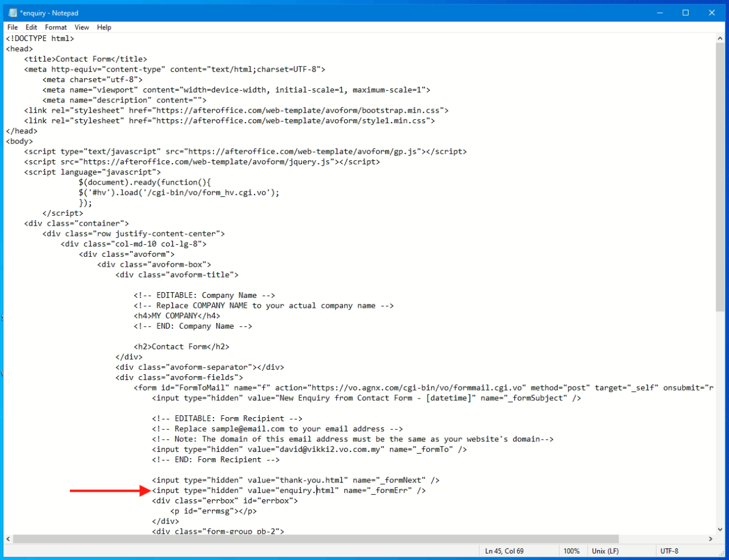Maximize the Notepad window
This screenshot has height=560, width=729.
686,13
